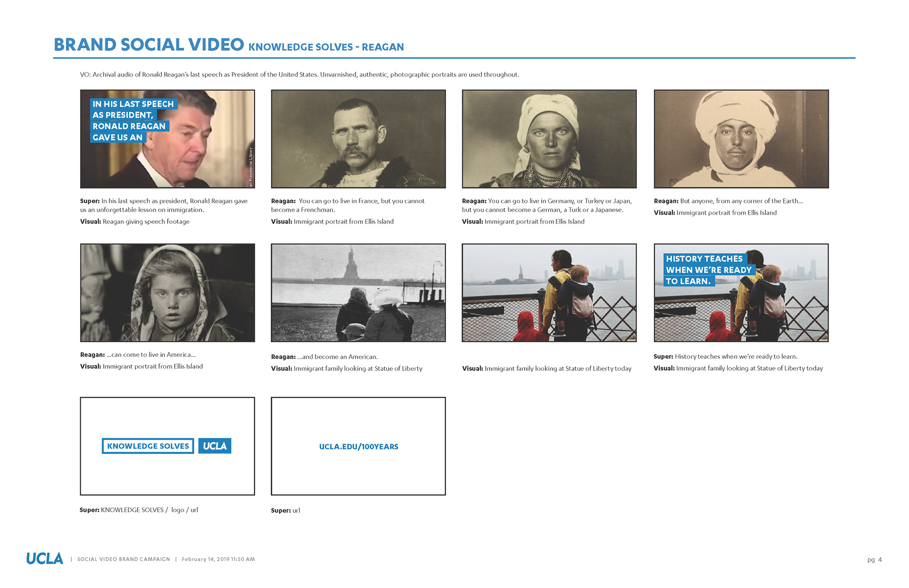The width and height of the screenshot is (909, 588).
Task: Select the Reagan speech footage frame
Action: coord(168,139)
